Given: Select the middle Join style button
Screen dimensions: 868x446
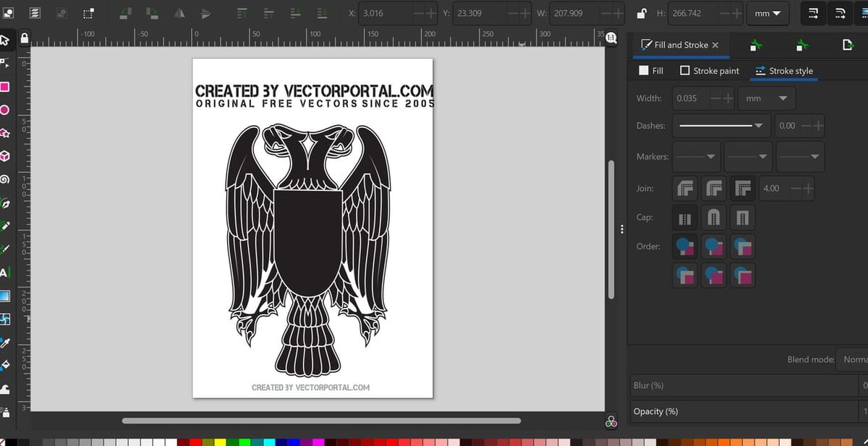Looking at the screenshot, I should tap(714, 189).
